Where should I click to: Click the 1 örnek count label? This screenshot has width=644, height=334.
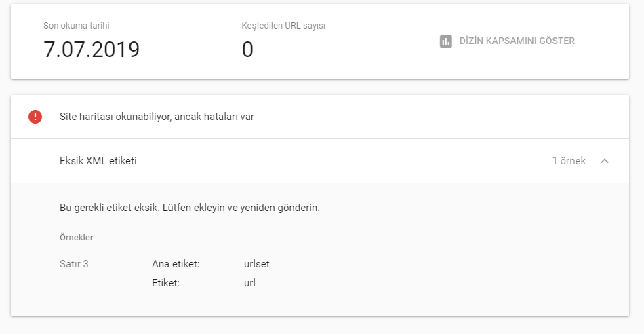click(x=569, y=161)
